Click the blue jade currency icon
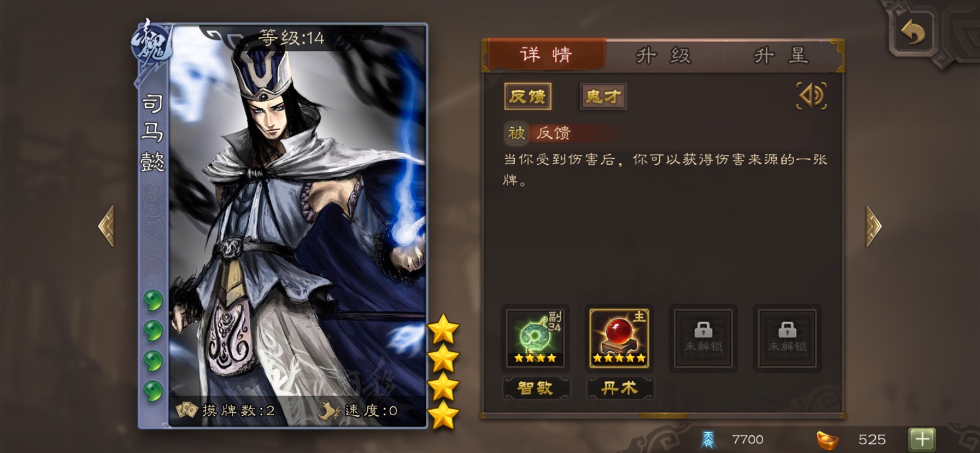 click(x=708, y=439)
